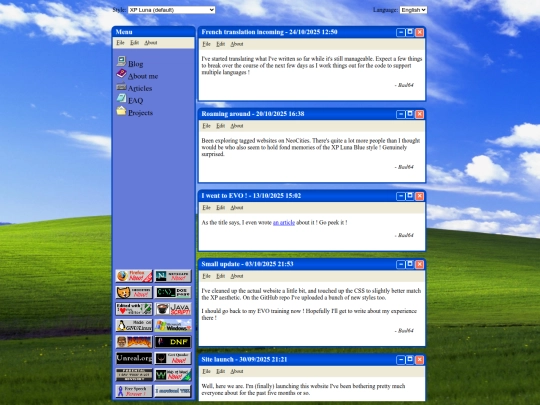Open About menu in Roaming around window
The width and height of the screenshot is (540, 405).
click(x=237, y=126)
